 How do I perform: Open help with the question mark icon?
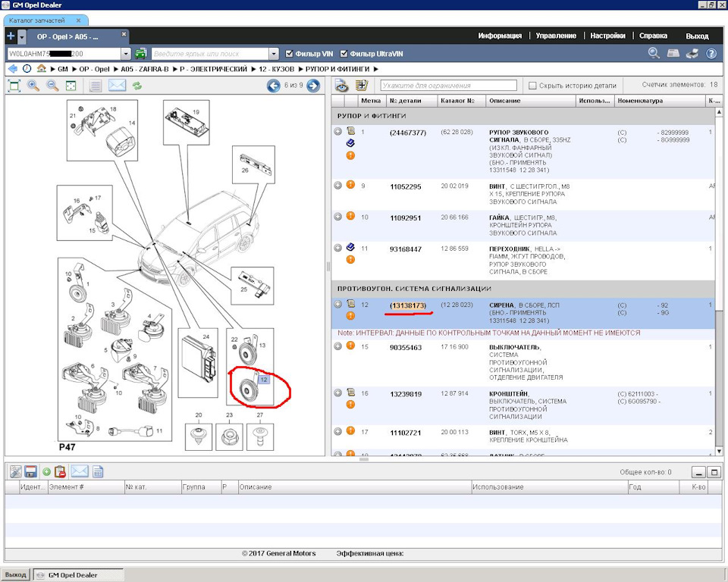[x=711, y=54]
